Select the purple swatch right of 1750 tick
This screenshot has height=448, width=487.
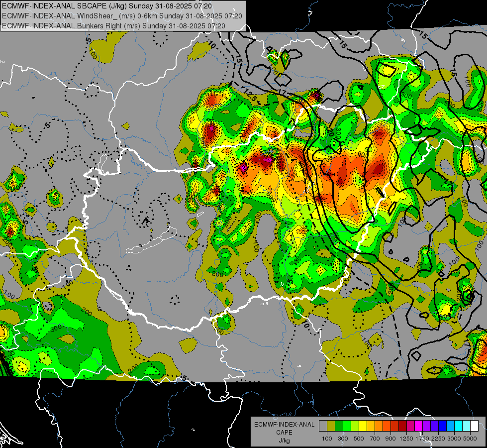[426, 426]
